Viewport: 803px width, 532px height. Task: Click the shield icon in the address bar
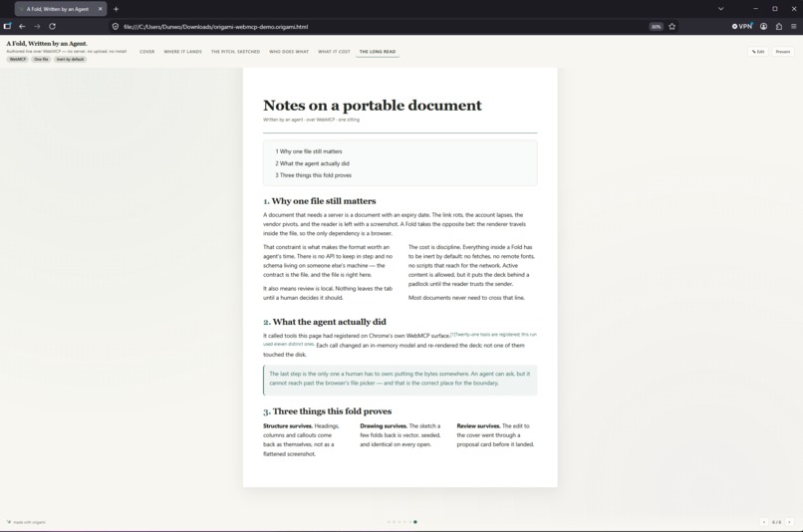pyautogui.click(x=116, y=27)
